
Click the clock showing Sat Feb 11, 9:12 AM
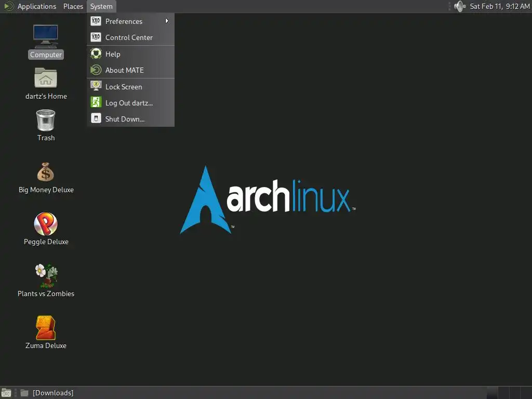(499, 6)
